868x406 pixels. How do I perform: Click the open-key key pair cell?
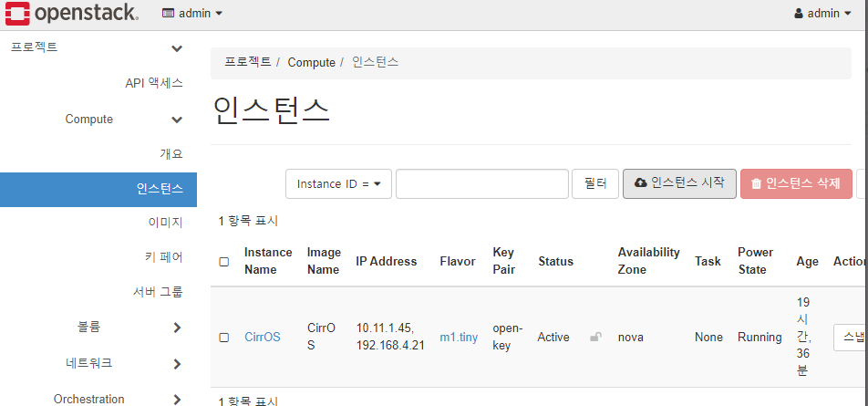(508, 337)
